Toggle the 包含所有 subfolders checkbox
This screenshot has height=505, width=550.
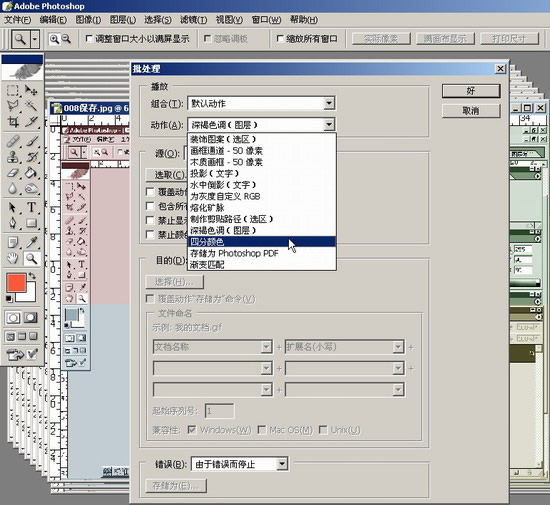point(150,206)
